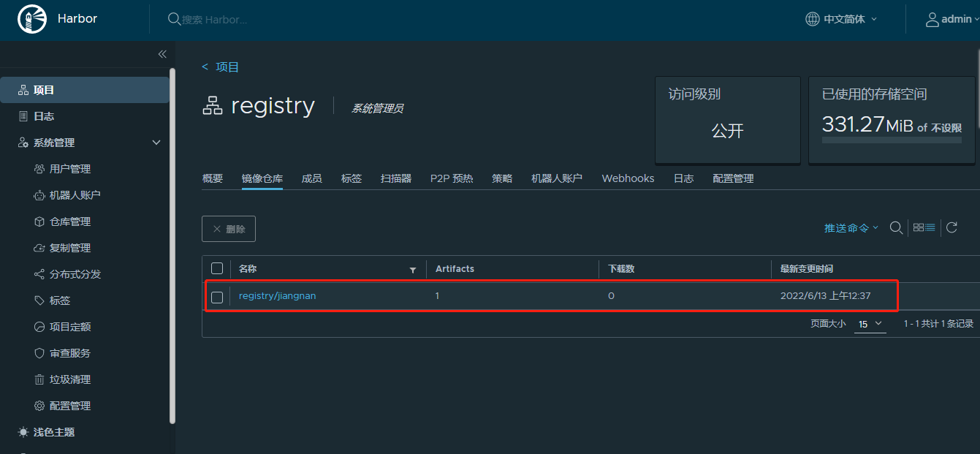Viewport: 980px width, 454px height.
Task: Click the 删除 button
Action: coord(229,229)
